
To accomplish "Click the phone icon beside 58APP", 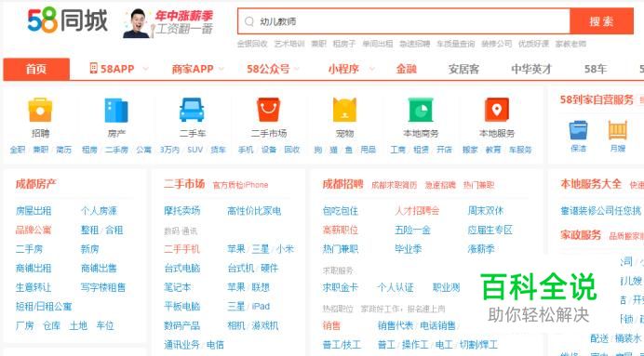I will click(x=94, y=68).
